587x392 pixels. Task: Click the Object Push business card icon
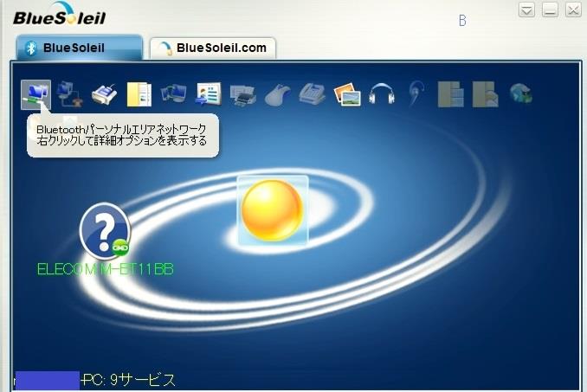(x=208, y=94)
